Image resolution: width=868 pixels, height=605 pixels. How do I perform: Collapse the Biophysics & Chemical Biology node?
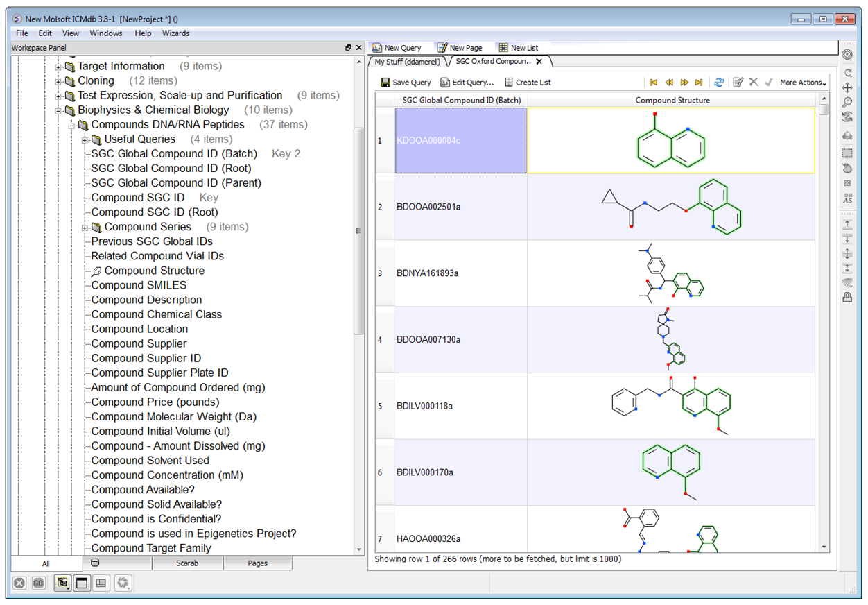tap(59, 110)
